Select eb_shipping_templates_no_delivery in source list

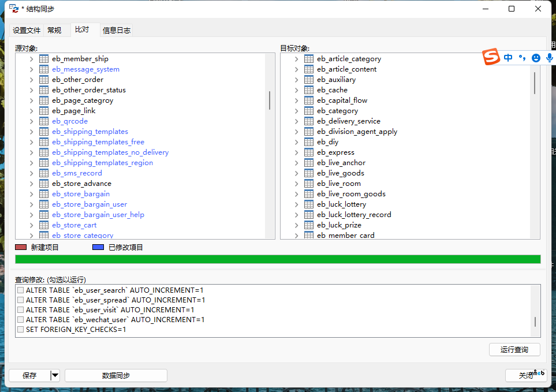pyautogui.click(x=110, y=152)
